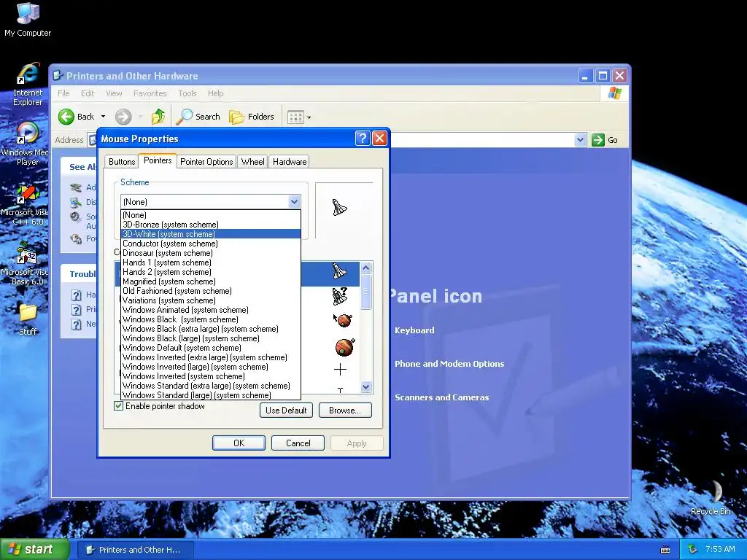Open Windows Media Player desktop shortcut

[x=27, y=144]
